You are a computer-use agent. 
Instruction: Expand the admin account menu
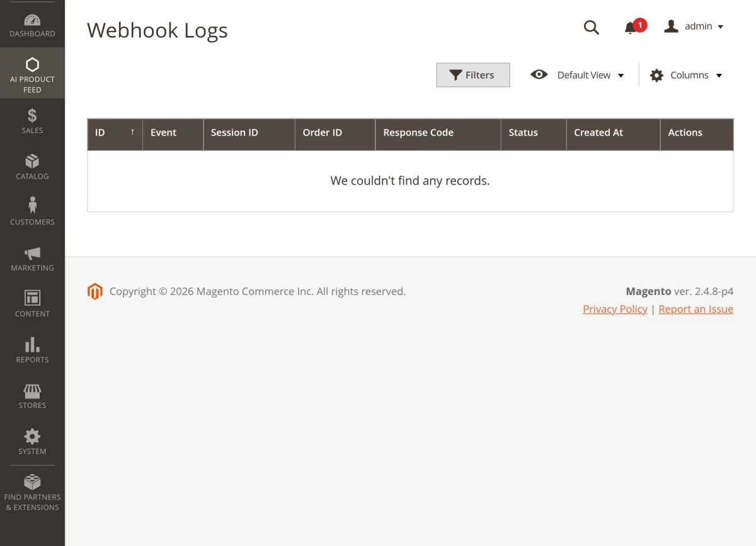click(694, 26)
